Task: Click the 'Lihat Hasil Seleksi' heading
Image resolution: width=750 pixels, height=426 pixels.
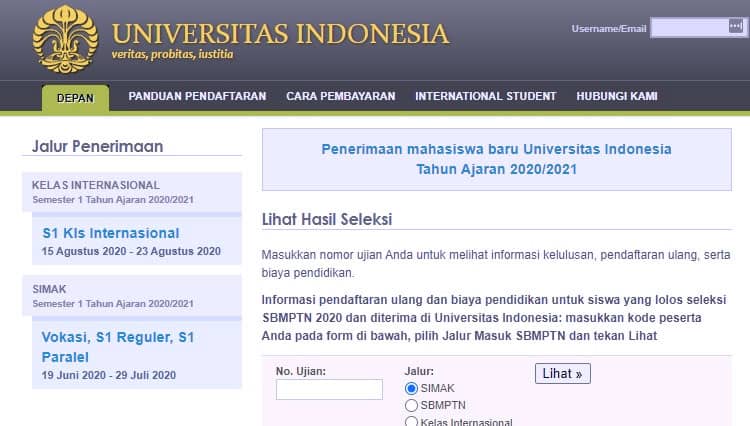Action: pos(327,219)
